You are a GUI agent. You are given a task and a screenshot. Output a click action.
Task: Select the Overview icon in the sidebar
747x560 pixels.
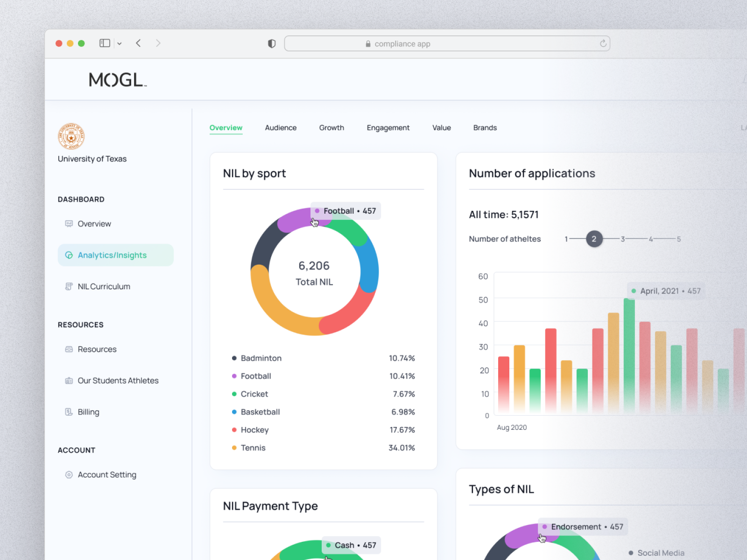[x=68, y=224]
